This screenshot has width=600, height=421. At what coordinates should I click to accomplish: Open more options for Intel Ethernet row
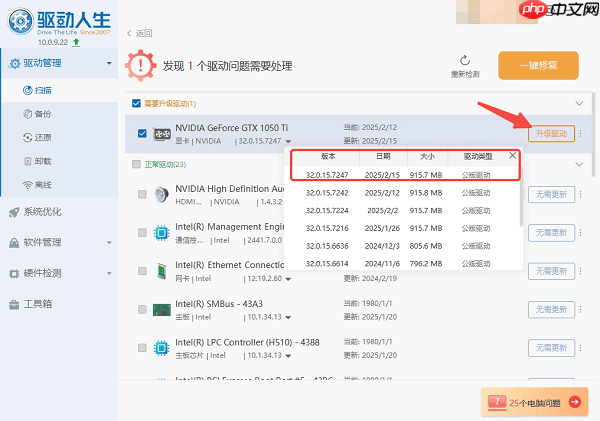tap(580, 271)
